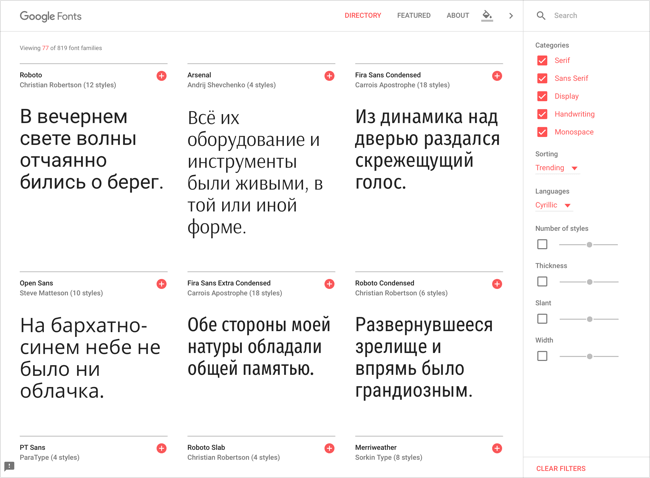Uncheck the Serif category checkbox
Image resolution: width=650 pixels, height=478 pixels.
coord(542,61)
